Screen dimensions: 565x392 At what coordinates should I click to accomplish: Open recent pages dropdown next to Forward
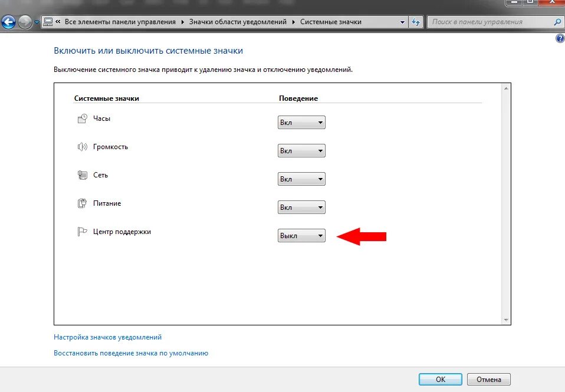point(37,22)
